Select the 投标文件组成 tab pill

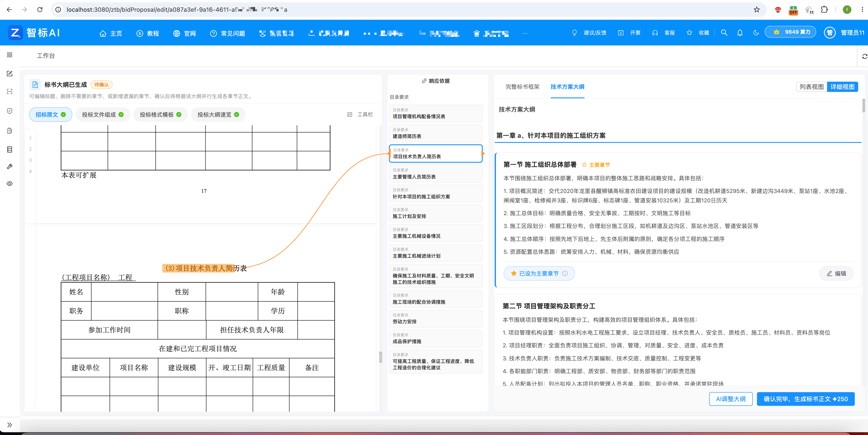click(x=103, y=115)
